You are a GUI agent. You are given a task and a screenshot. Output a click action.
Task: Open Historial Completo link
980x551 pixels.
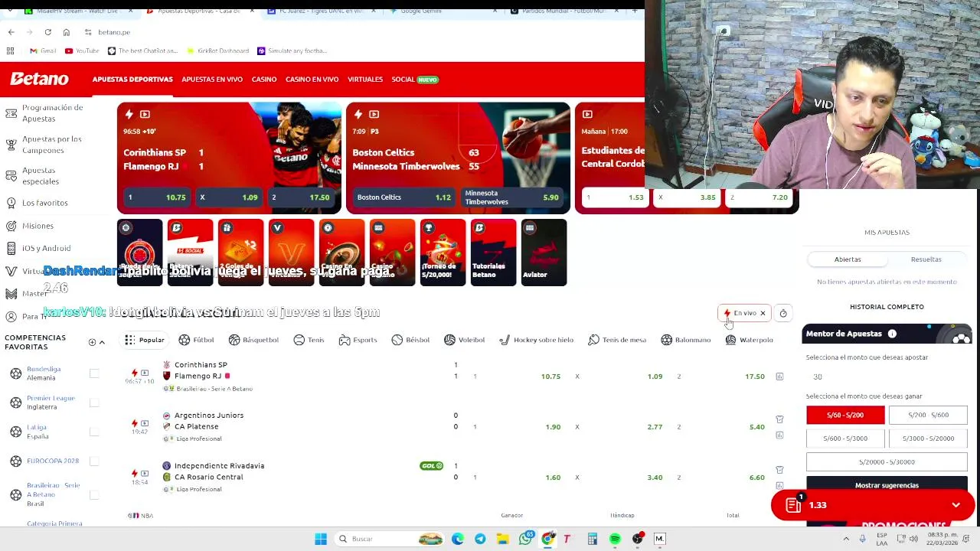click(887, 307)
